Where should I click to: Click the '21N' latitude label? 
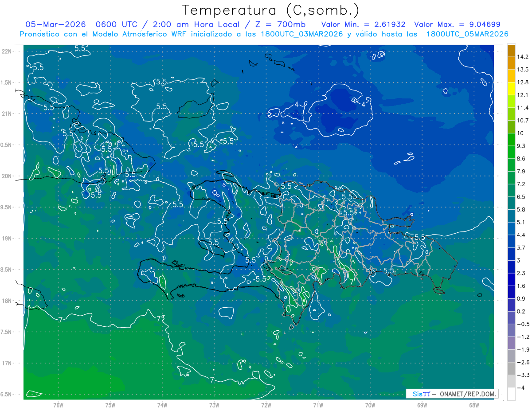click(x=8, y=114)
